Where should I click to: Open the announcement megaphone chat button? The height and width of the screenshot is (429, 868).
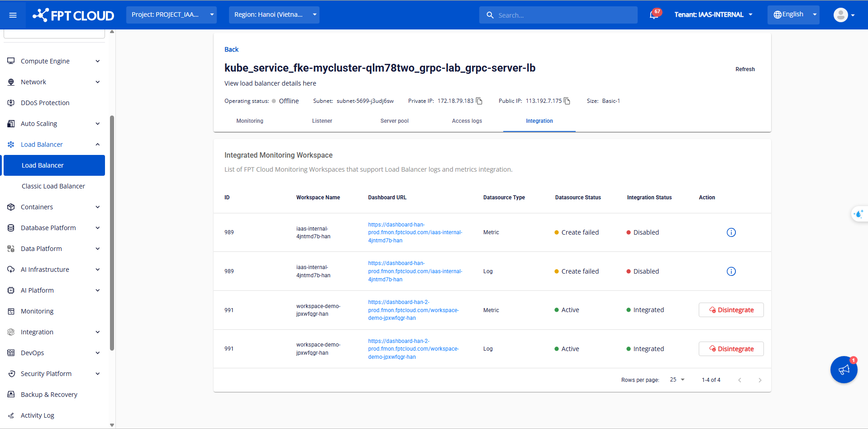coord(844,370)
